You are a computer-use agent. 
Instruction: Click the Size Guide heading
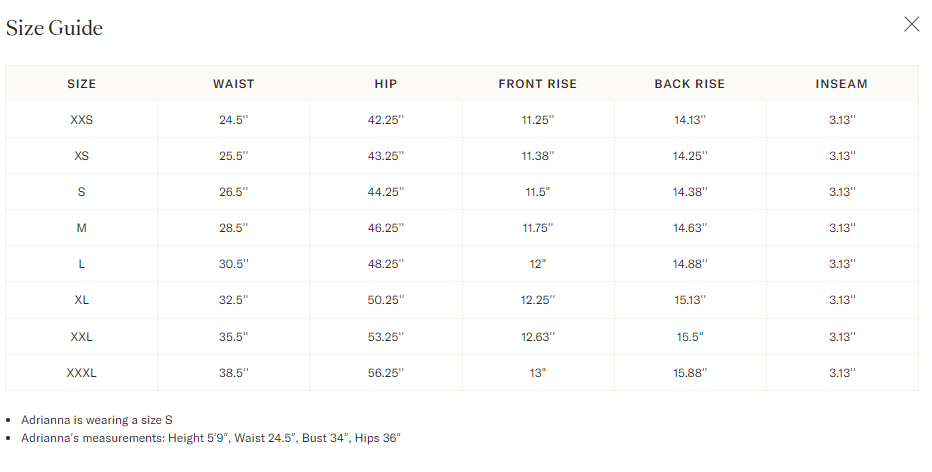54,28
